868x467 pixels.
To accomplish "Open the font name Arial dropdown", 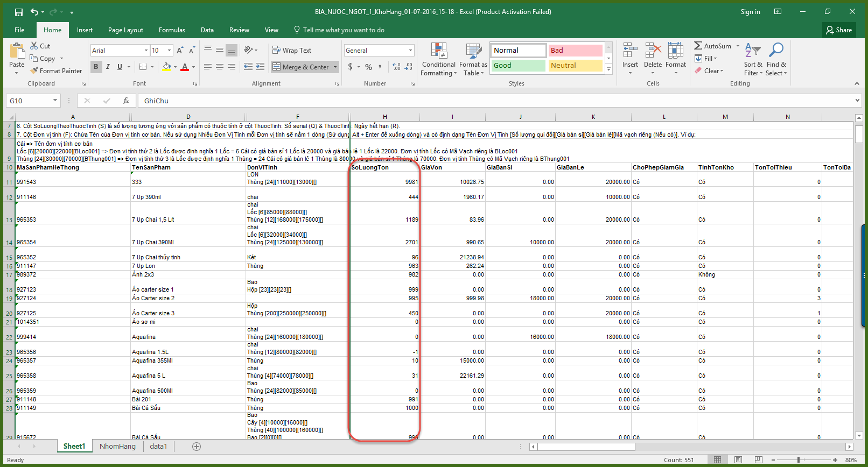I will 146,50.
